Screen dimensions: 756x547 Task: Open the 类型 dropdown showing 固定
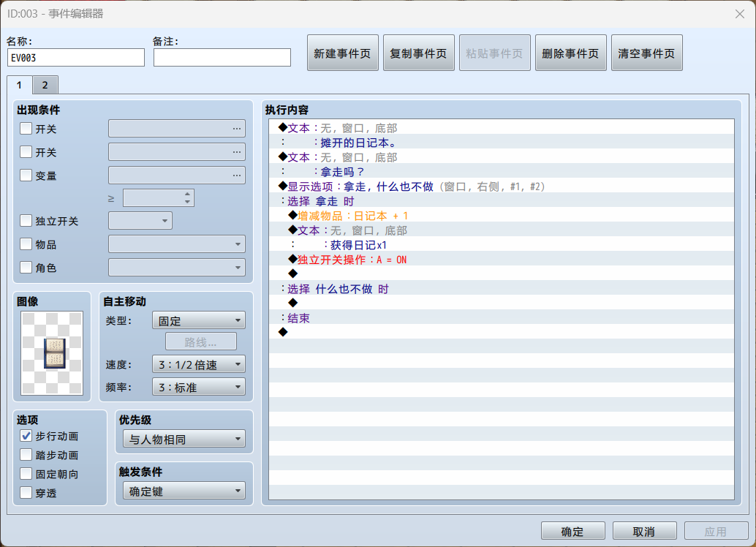click(199, 320)
